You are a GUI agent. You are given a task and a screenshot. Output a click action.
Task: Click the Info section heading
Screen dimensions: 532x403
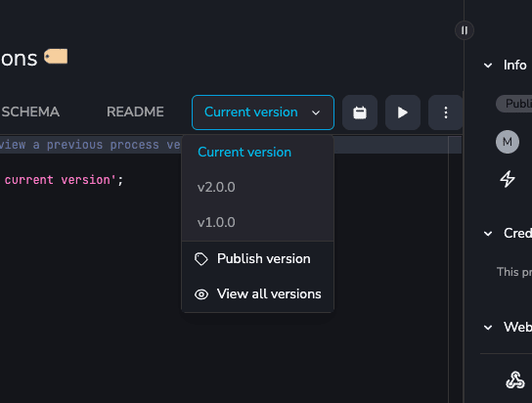click(514, 66)
